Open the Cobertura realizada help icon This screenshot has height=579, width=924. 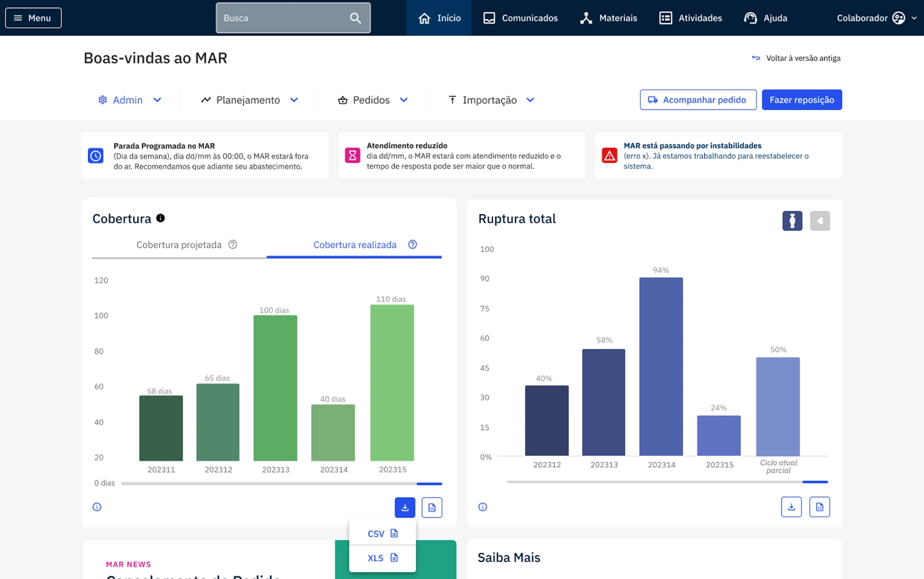(413, 244)
